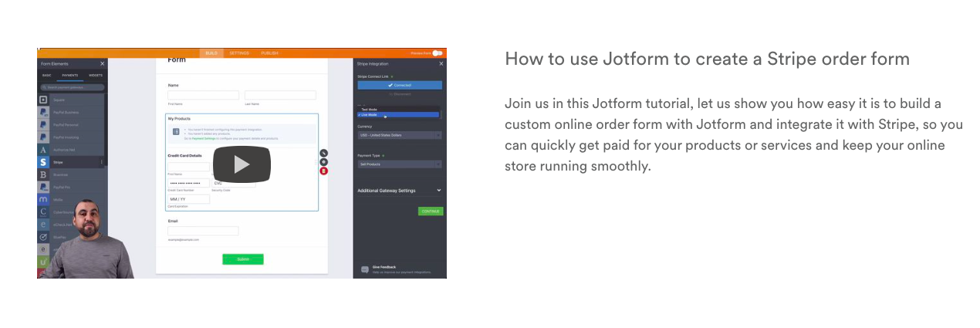Click the paragraph starting Join us in this Jotform tutorial
Image resolution: width=980 pixels, height=328 pixels.
pyautogui.click(x=734, y=134)
